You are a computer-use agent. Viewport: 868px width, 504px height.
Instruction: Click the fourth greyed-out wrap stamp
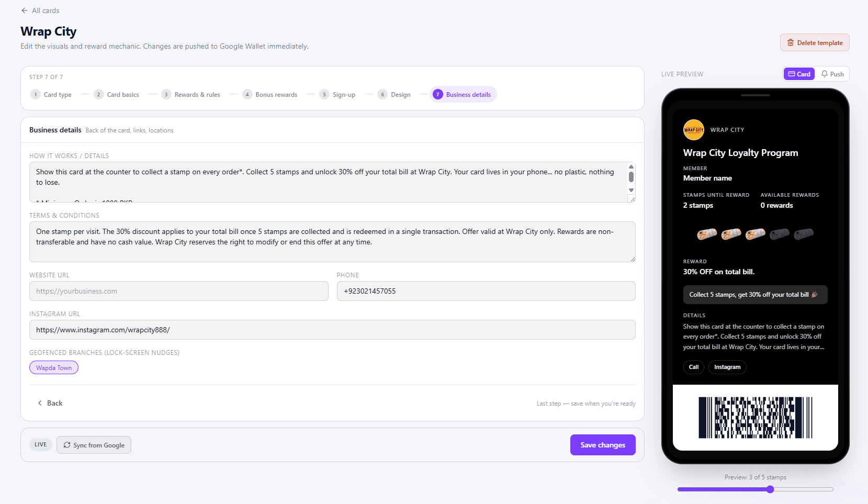click(x=780, y=234)
